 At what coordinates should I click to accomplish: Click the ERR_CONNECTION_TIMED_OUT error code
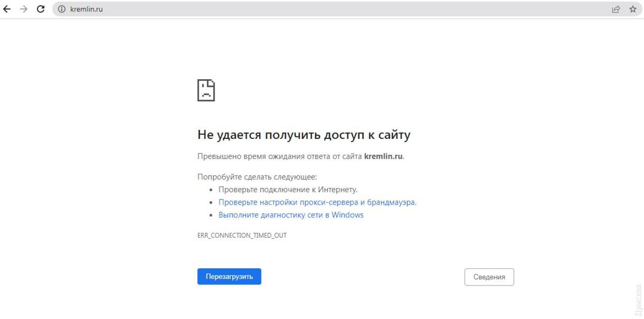(x=242, y=236)
